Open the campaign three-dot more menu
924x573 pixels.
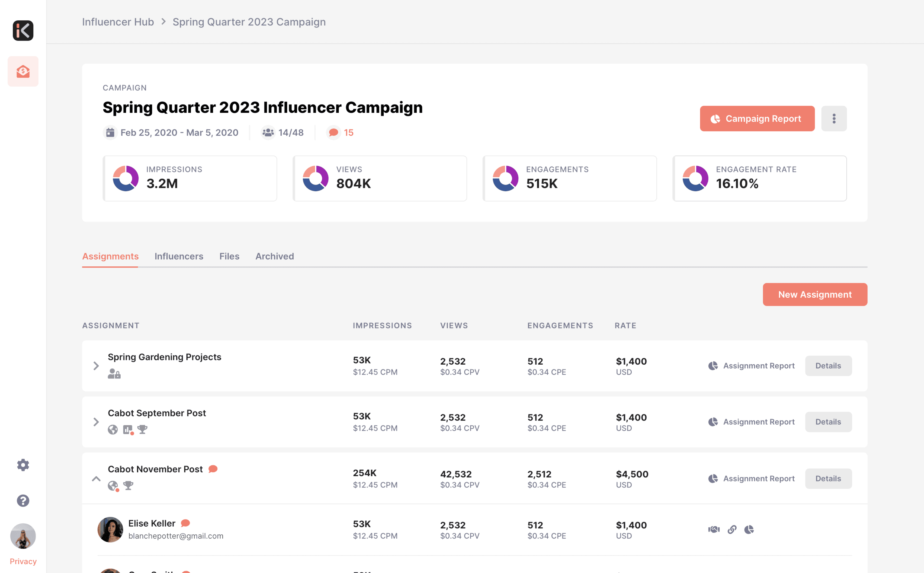tap(834, 119)
